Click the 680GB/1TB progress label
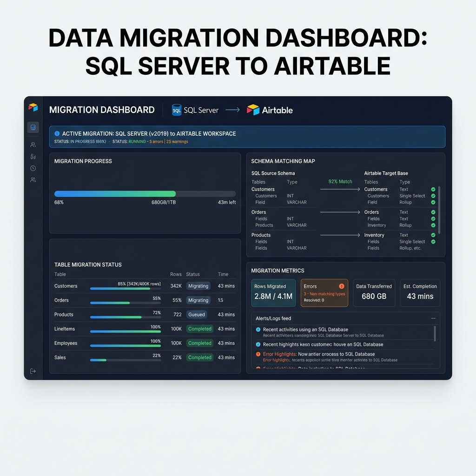The height and width of the screenshot is (476, 476). (164, 202)
